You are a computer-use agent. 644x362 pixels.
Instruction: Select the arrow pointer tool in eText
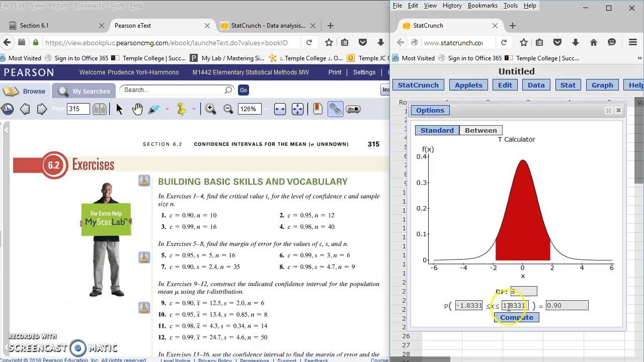pyautogui.click(x=119, y=109)
